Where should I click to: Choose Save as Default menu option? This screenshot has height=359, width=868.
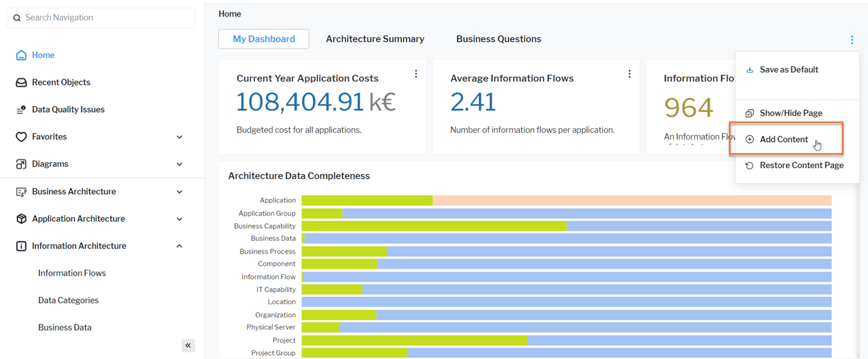pyautogui.click(x=789, y=69)
